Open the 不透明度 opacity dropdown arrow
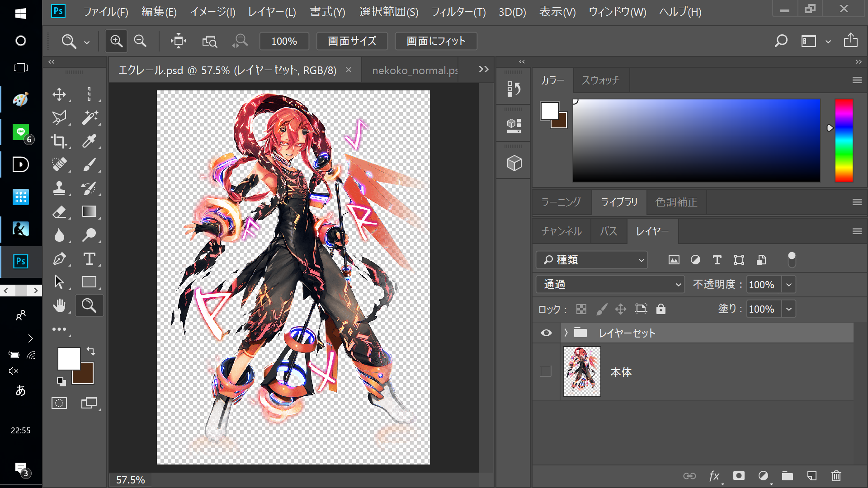 [x=789, y=285]
